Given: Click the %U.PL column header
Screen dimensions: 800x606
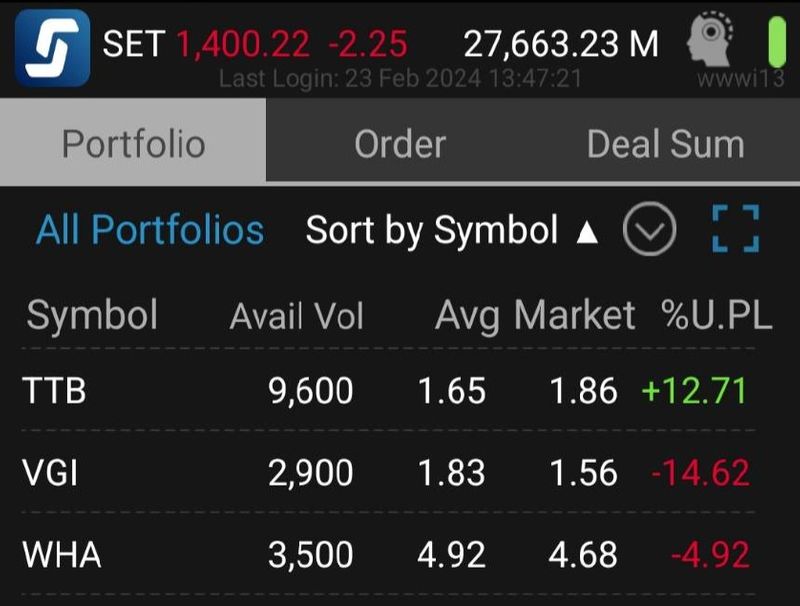Looking at the screenshot, I should pyautogui.click(x=716, y=316).
